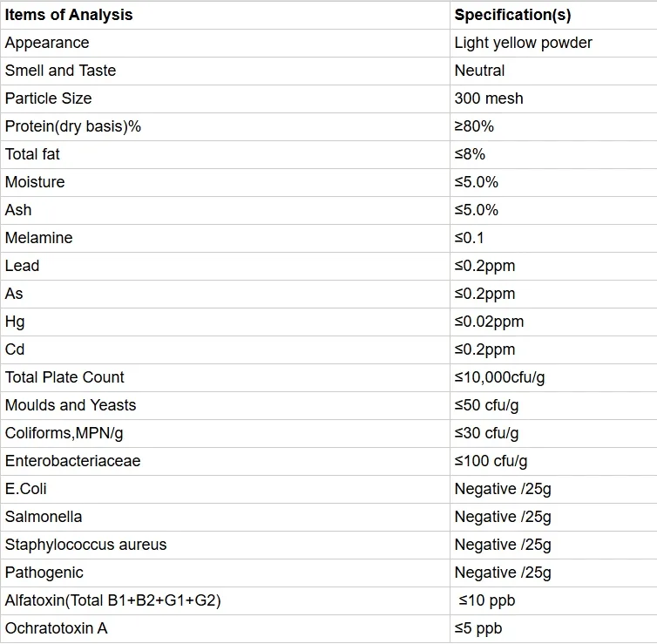Click the "≤10,000cfu/g" specification value
This screenshot has height=644, width=657.
499,377
